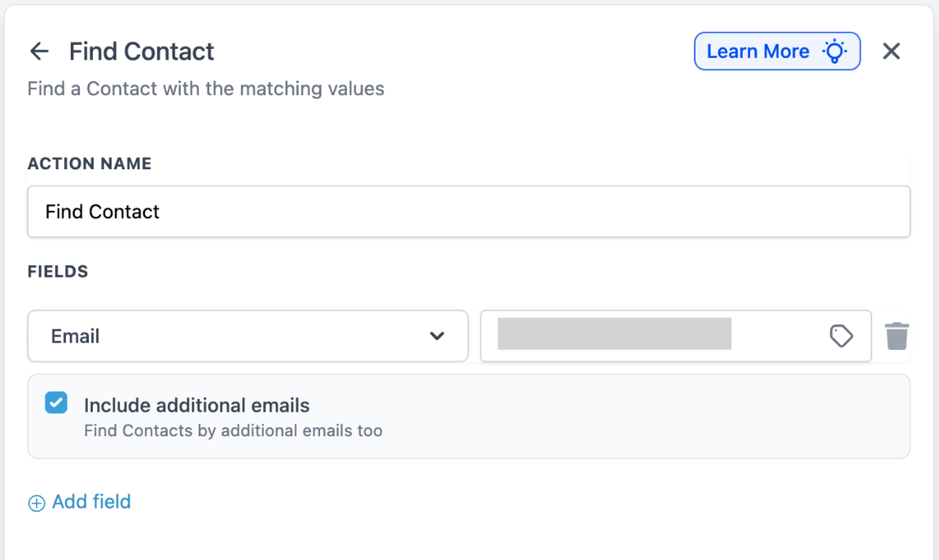Open the custom values tag icon
This screenshot has height=560, width=939.
(841, 335)
